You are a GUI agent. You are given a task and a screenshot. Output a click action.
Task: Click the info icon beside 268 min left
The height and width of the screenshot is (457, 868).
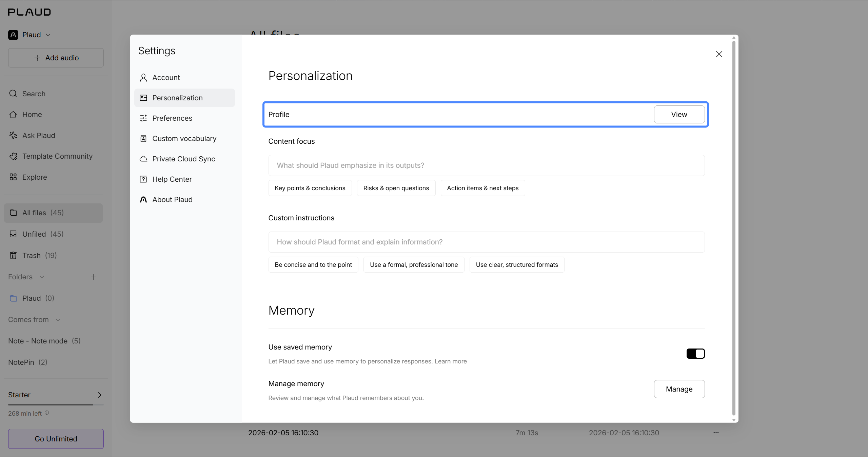(x=47, y=413)
